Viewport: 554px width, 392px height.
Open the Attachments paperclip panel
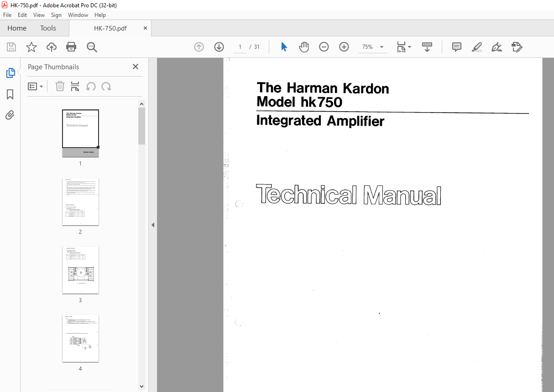[10, 115]
